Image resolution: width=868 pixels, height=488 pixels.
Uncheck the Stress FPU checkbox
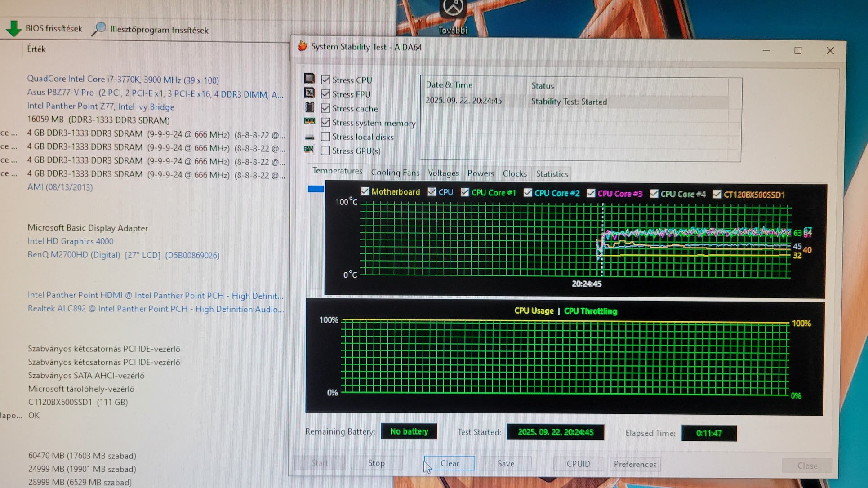click(326, 94)
